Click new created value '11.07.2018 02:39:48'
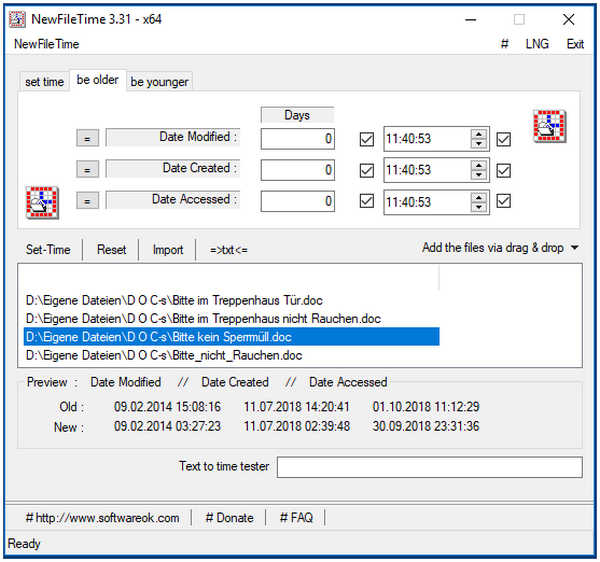This screenshot has width=600, height=562. (297, 426)
